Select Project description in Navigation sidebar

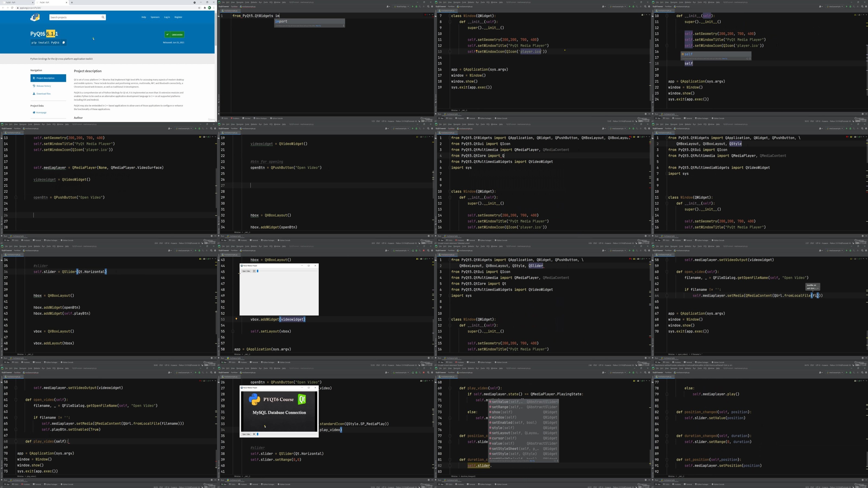point(48,78)
